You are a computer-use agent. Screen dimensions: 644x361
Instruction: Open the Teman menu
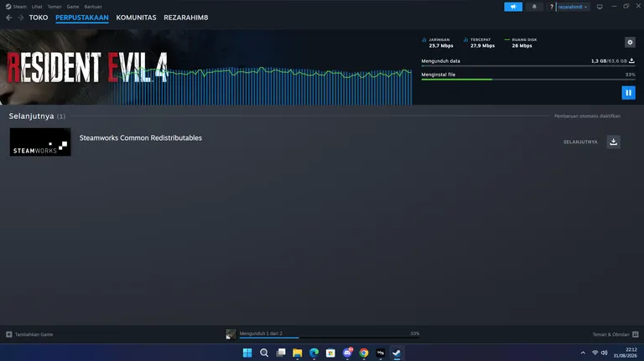click(55, 7)
